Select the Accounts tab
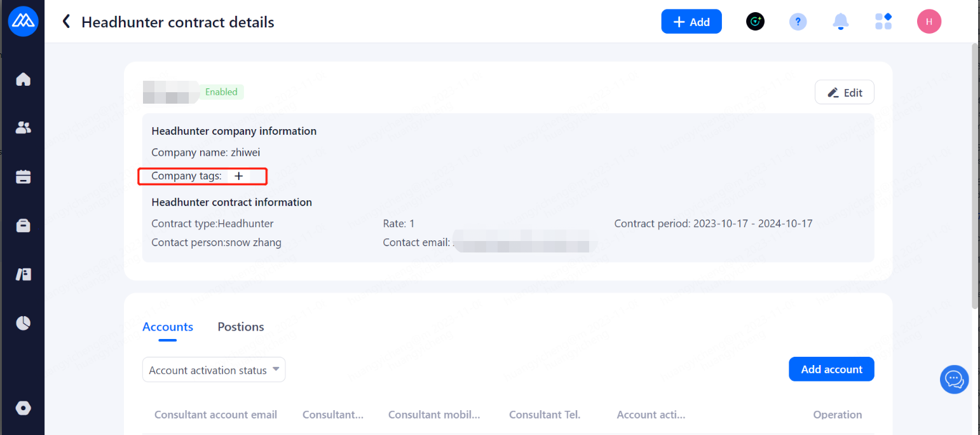Viewport: 980px width, 435px height. pos(168,327)
